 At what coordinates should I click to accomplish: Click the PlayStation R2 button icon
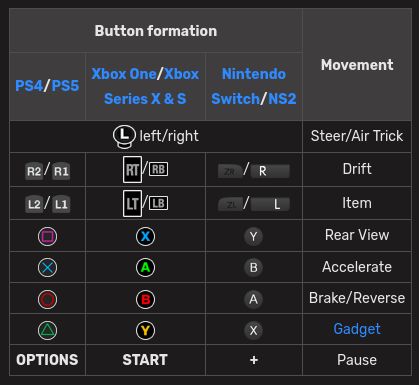pyautogui.click(x=34, y=171)
